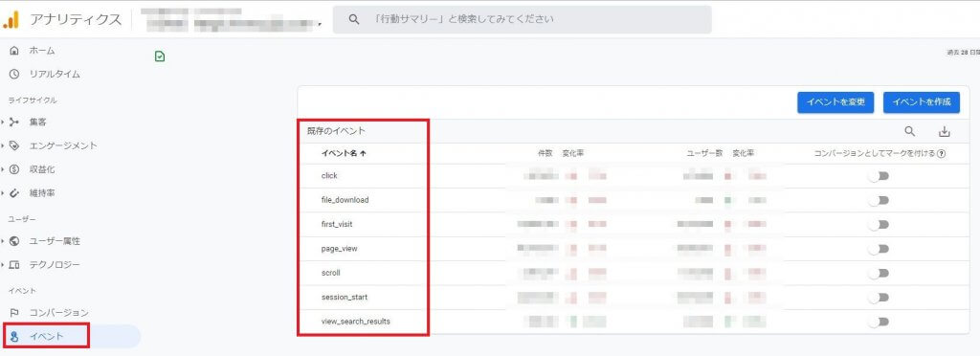Expand the 維持率 section arrow
This screenshot has height=356, width=980.
point(3,193)
